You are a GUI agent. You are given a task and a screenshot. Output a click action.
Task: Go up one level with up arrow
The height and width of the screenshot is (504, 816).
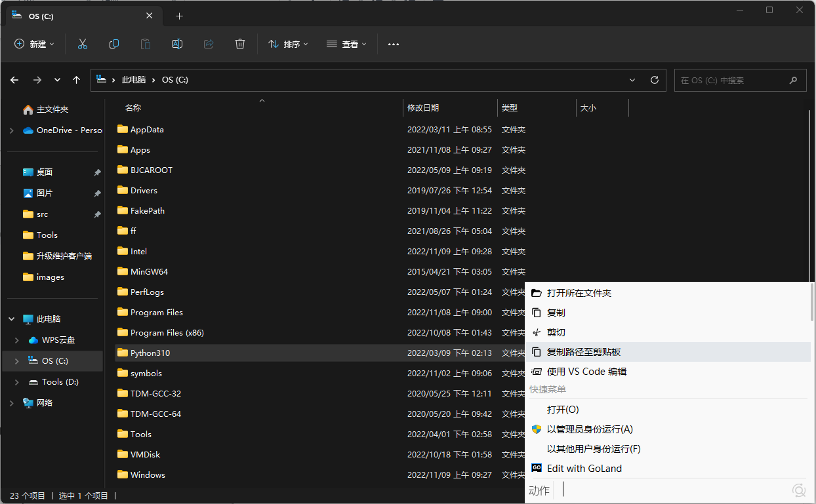click(x=77, y=80)
